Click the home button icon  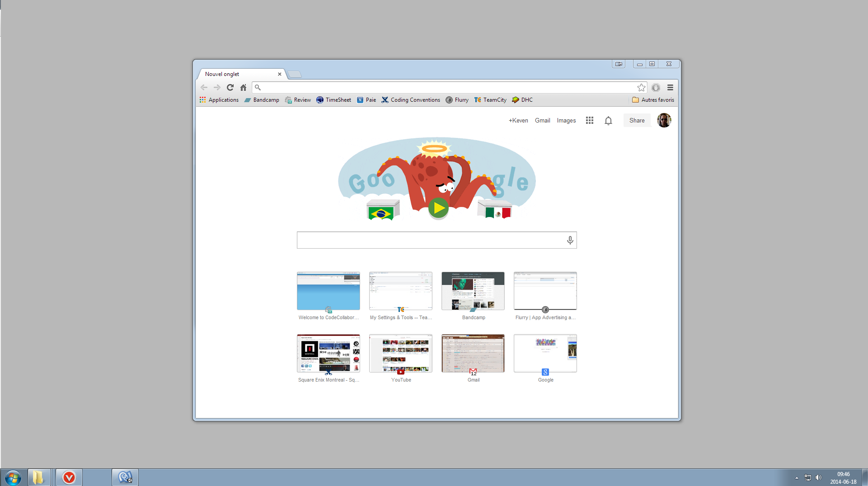(243, 87)
